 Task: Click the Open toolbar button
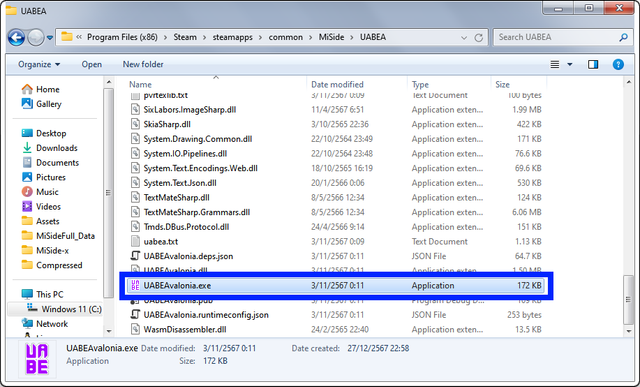pyautogui.click(x=91, y=64)
